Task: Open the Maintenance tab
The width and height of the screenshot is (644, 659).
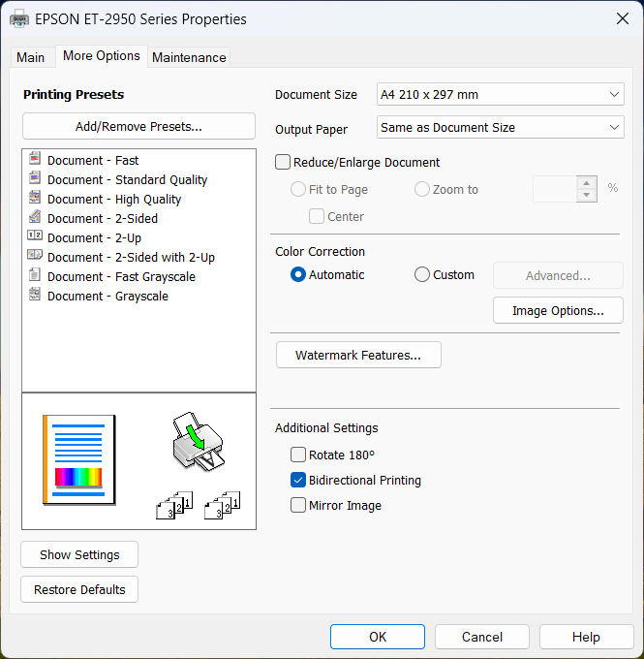Action: [x=189, y=57]
